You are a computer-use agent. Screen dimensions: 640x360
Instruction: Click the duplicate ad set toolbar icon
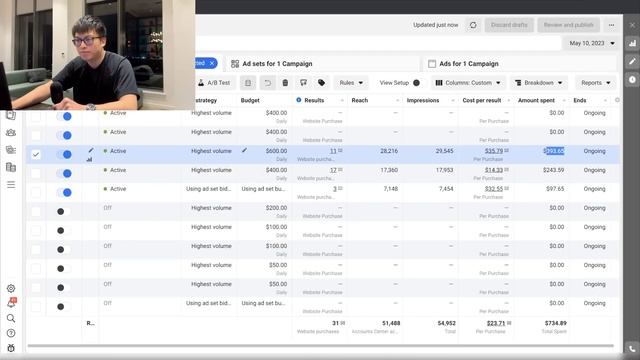[248, 83]
